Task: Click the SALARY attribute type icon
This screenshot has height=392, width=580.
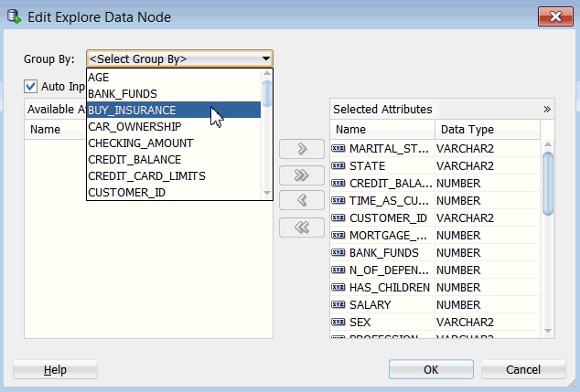Action: pyautogui.click(x=338, y=305)
